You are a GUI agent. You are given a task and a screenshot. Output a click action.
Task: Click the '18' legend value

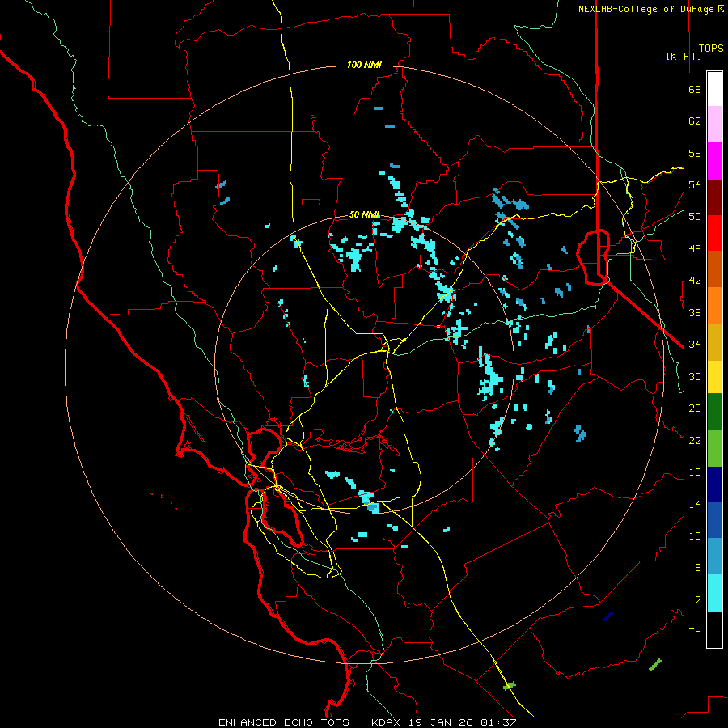[695, 472]
